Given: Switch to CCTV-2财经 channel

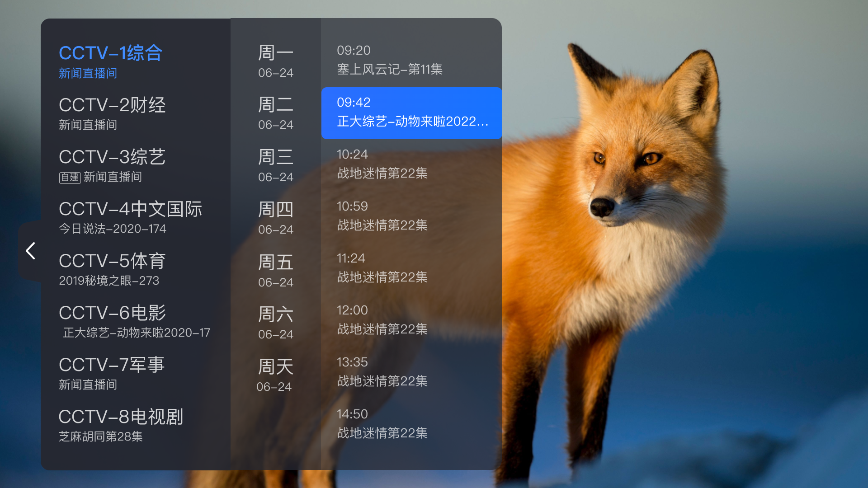Looking at the screenshot, I should coord(112,112).
